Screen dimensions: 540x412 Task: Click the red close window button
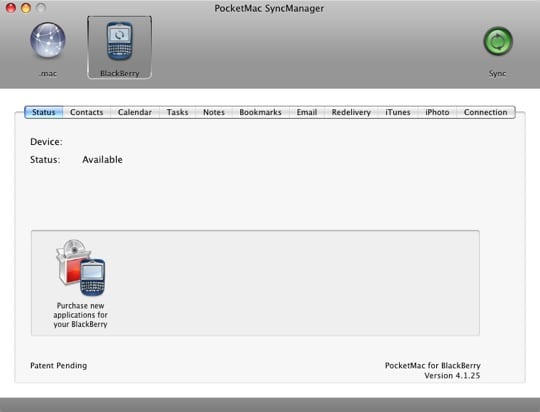point(11,7)
